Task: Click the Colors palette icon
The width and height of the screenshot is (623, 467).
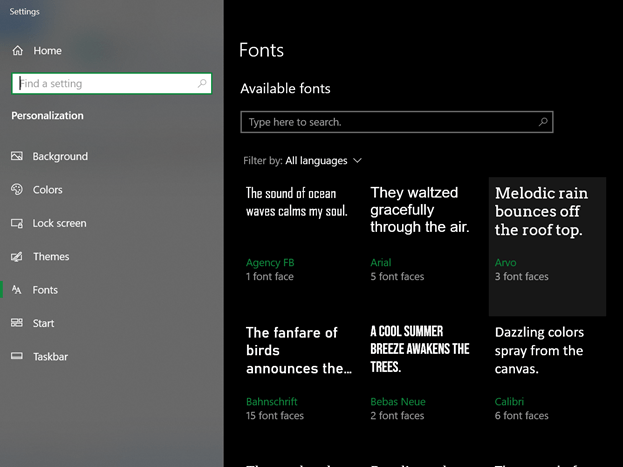Action: tap(17, 189)
